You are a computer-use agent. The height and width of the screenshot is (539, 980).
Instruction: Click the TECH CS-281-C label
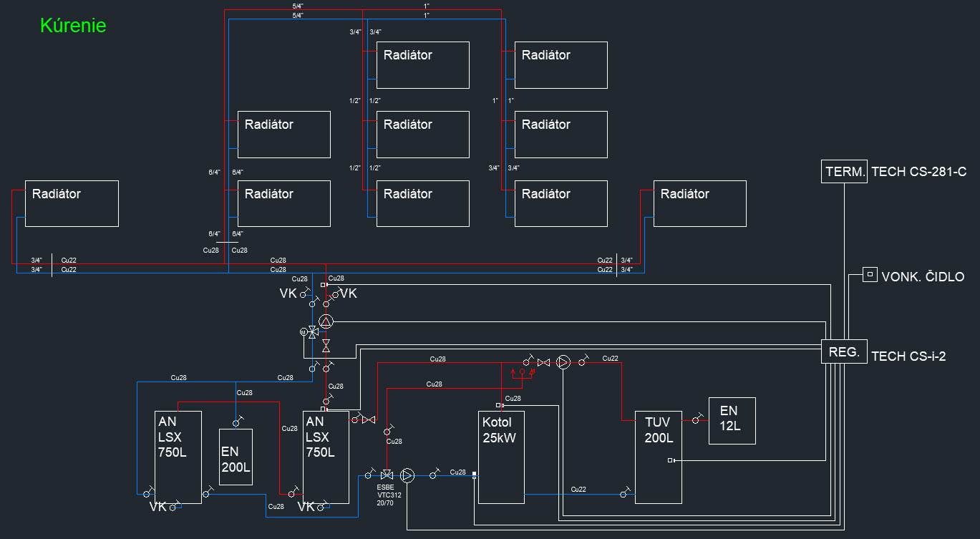(919, 172)
